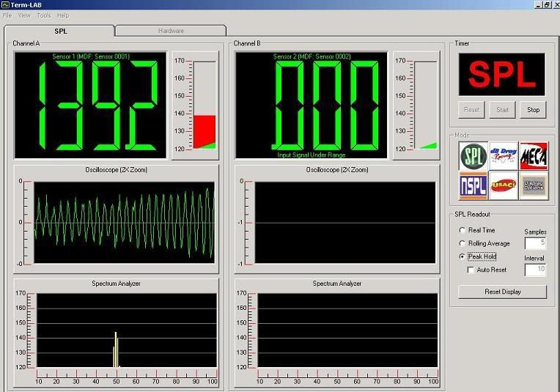The height and width of the screenshot is (392, 560).
Task: Click the Channel A Spectrum Analyzer graph
Action: (126, 330)
